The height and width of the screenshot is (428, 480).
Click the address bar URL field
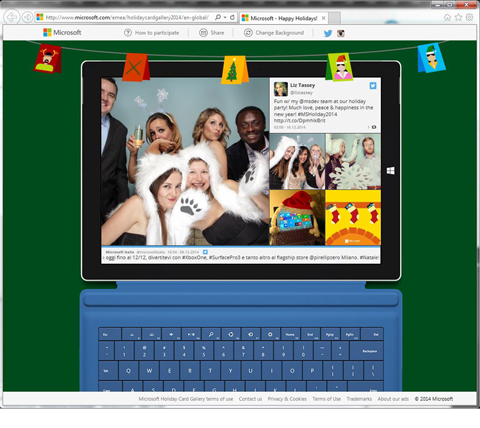click(127, 18)
